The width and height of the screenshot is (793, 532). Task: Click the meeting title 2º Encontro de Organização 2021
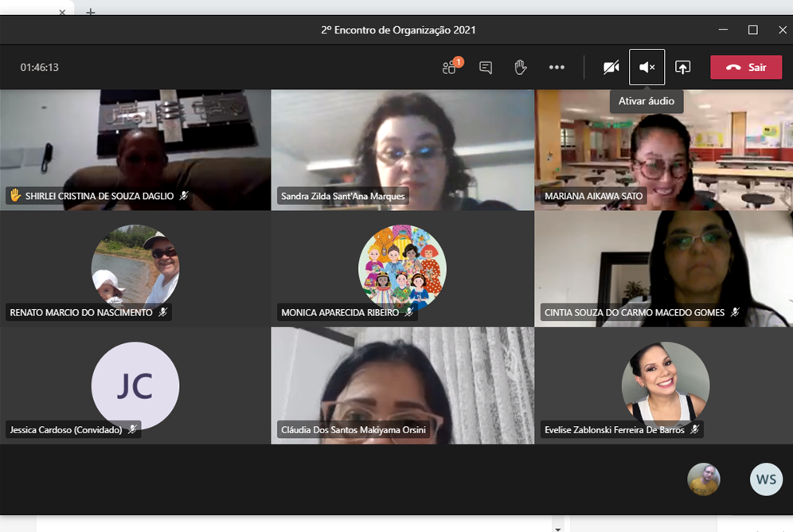(399, 29)
